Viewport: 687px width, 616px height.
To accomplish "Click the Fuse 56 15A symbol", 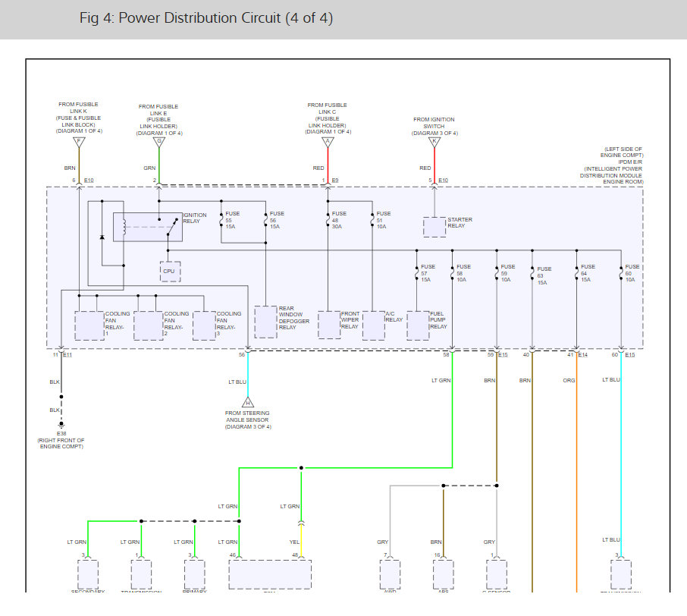I will point(265,220).
